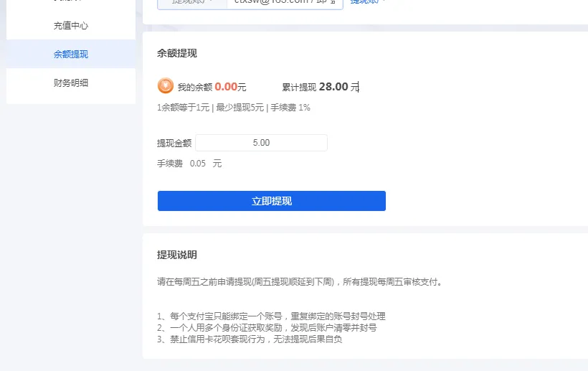
Task: Click rule 3 banning 信用卡花呗 cash-out
Action: click(x=250, y=339)
